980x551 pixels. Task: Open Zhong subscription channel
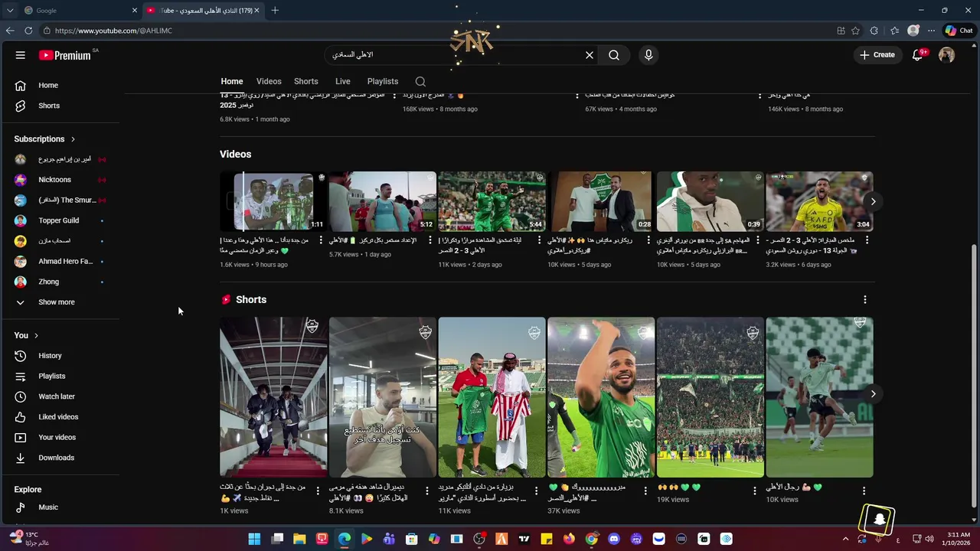click(48, 282)
